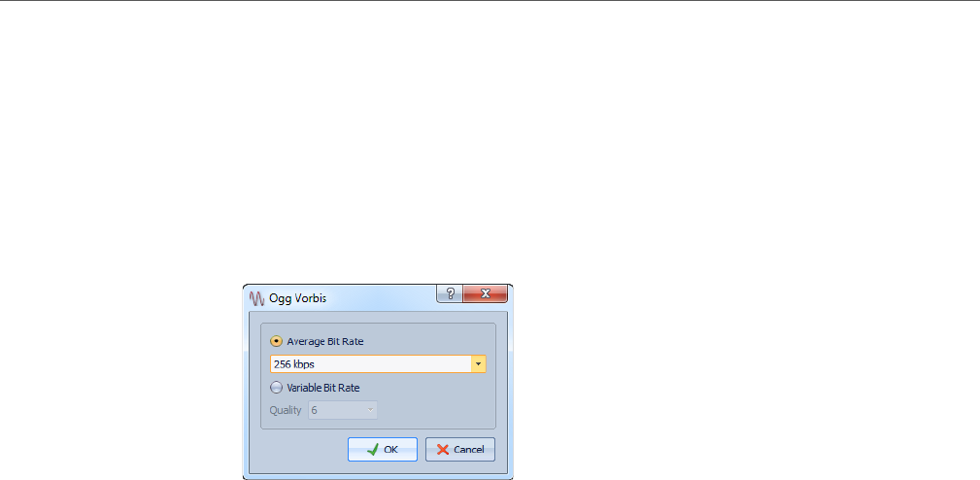
Task: Open the 256 kbps bit rate combo box
Action: click(378, 363)
